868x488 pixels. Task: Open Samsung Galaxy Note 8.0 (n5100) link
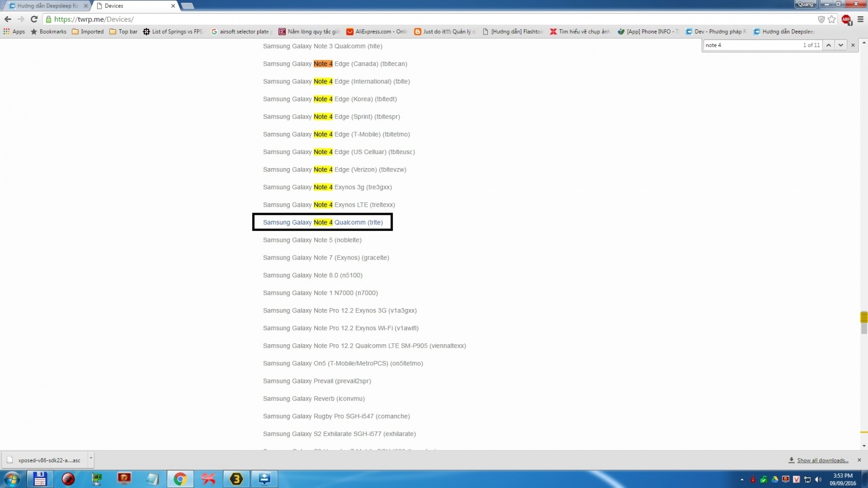[312, 275]
